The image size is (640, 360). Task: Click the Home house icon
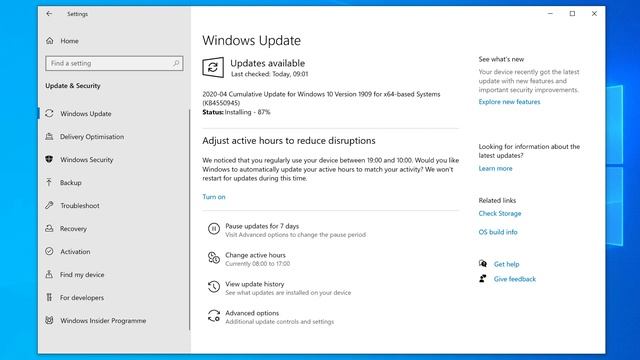click(49, 41)
